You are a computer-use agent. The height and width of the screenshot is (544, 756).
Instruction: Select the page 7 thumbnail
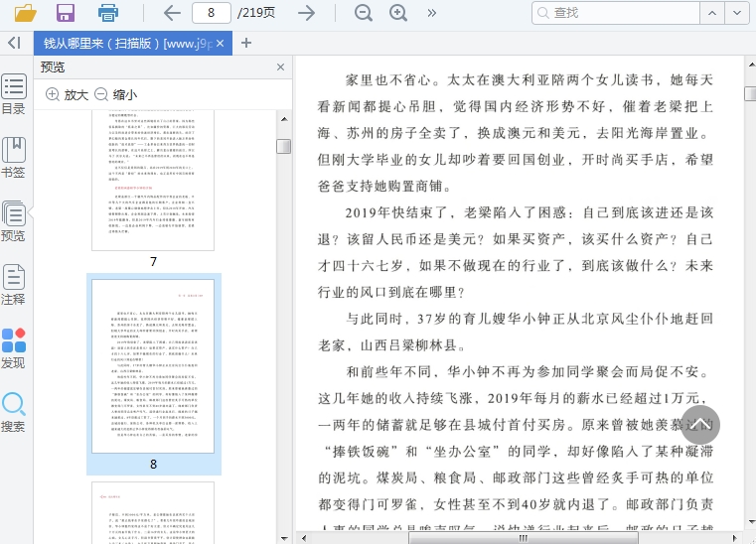[x=153, y=179]
